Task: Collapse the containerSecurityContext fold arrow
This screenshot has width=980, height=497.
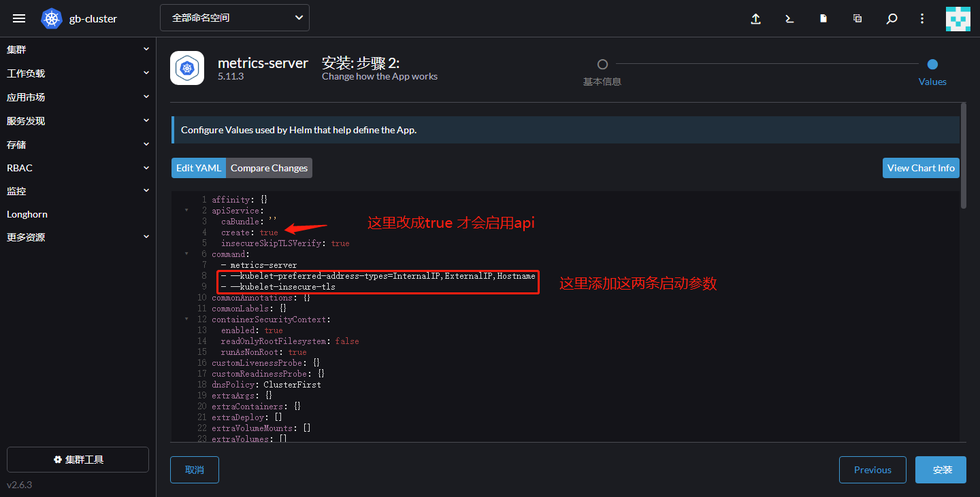Action: pos(186,320)
